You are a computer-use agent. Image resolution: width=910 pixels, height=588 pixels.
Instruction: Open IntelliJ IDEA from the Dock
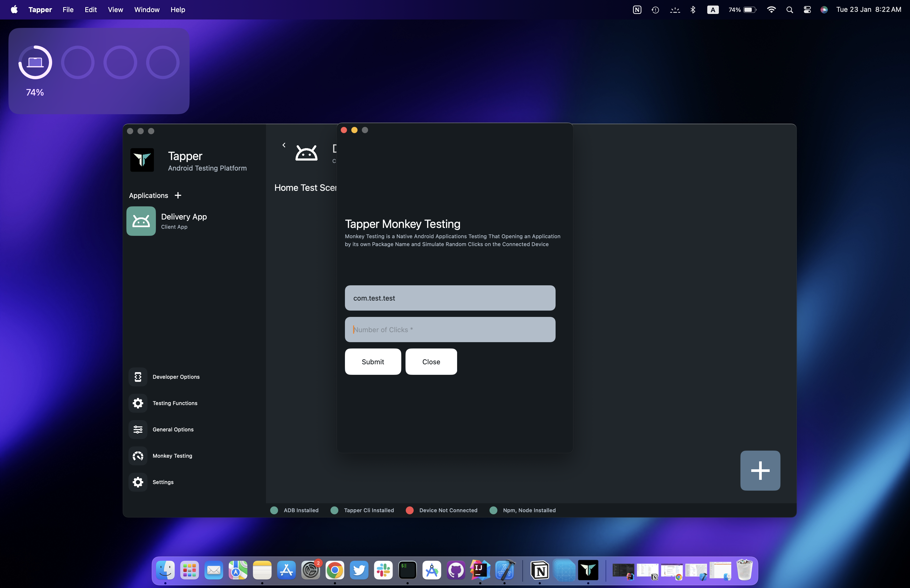click(x=480, y=570)
